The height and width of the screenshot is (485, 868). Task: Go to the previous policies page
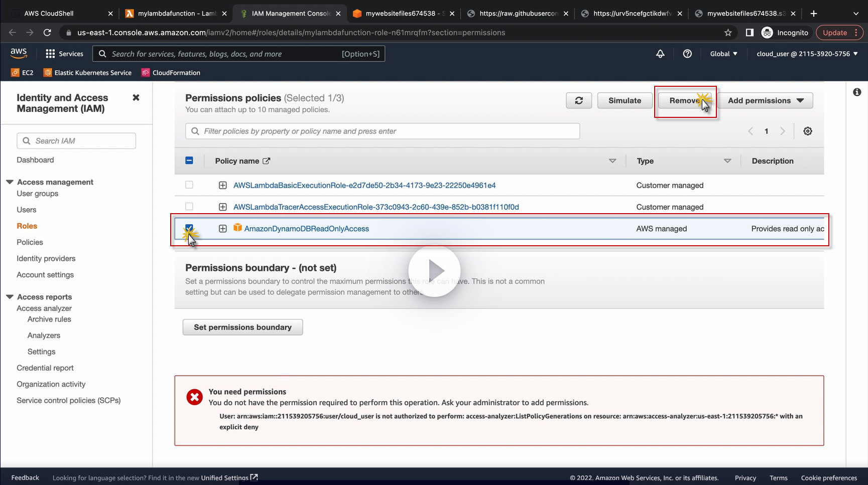pyautogui.click(x=751, y=131)
